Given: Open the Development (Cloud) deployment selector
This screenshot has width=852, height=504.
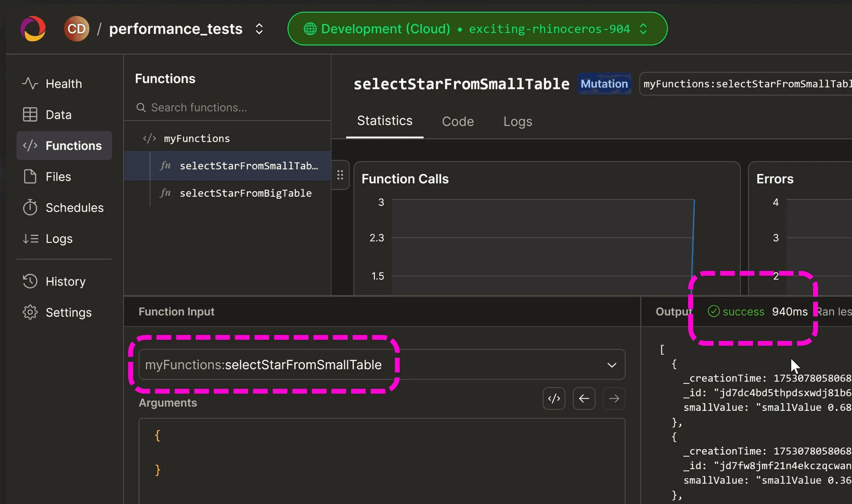Looking at the screenshot, I should coord(477,29).
